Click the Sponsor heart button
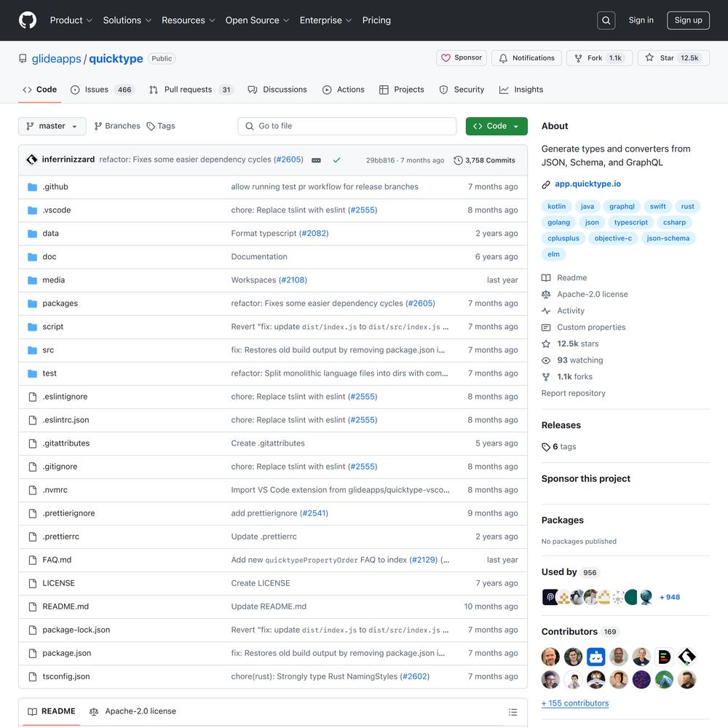Viewport: 728px width, 728px height. (462, 58)
